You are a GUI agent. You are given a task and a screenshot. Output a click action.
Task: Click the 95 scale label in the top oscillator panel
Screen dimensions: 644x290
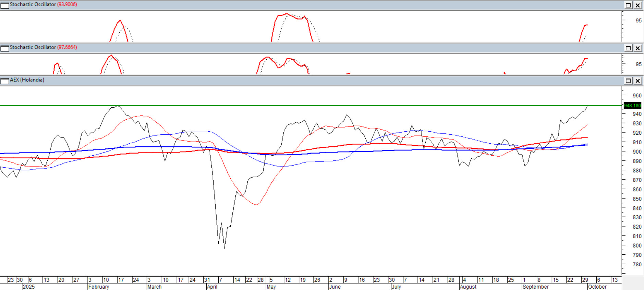[x=639, y=21]
